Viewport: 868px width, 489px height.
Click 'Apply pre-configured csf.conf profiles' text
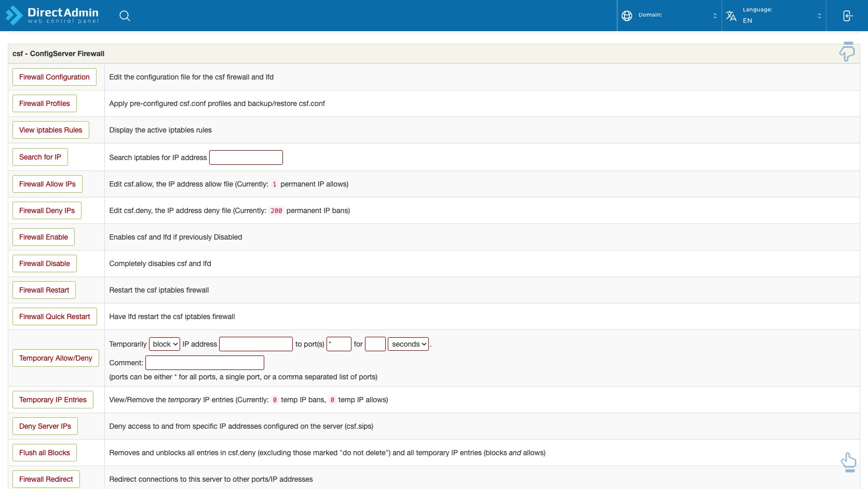tap(217, 103)
